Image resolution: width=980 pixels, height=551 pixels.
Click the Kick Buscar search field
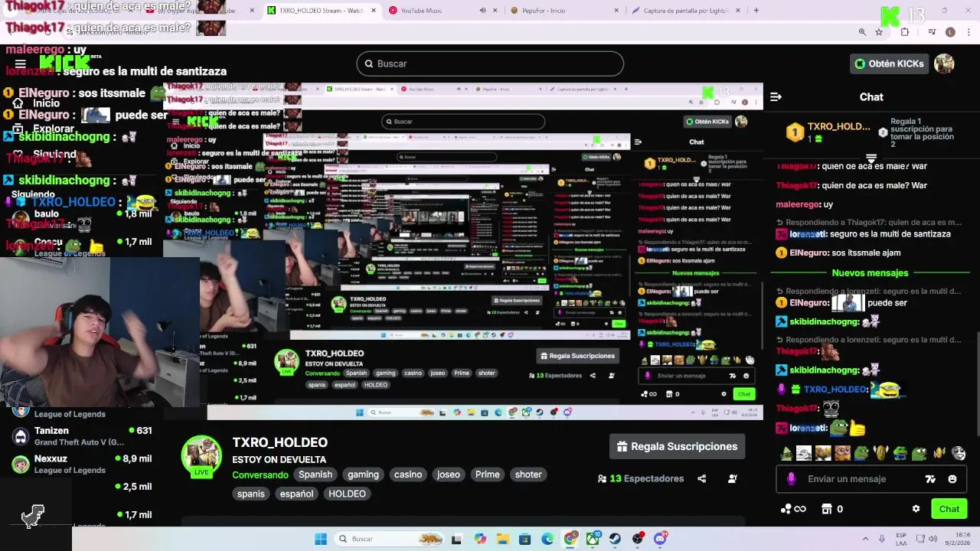click(x=490, y=64)
